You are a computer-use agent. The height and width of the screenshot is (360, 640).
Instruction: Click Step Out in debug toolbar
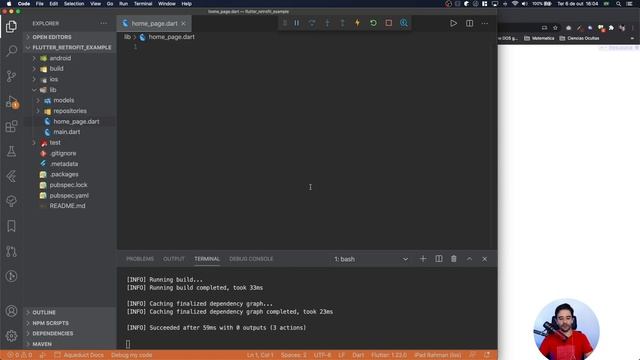[342, 23]
